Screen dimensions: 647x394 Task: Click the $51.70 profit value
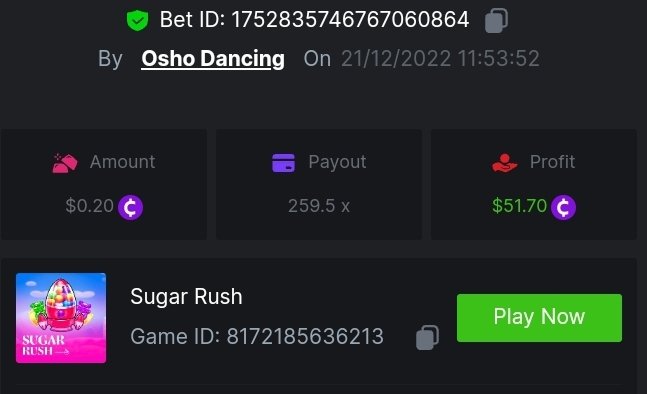click(x=519, y=206)
